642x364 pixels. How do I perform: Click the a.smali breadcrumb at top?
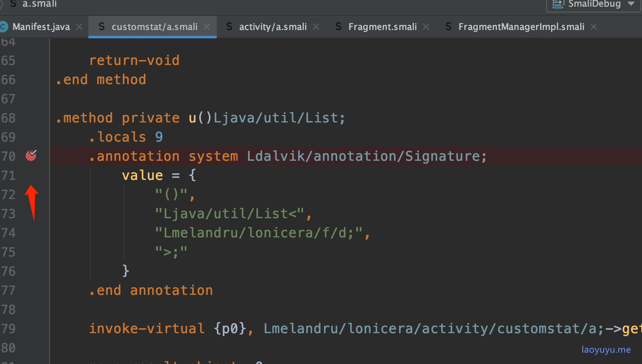(39, 4)
